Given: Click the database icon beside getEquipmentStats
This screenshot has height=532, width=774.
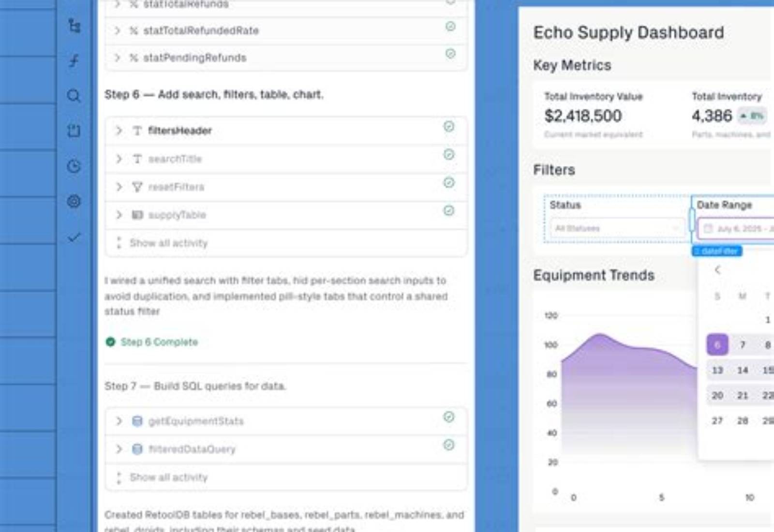Looking at the screenshot, I should [x=137, y=421].
